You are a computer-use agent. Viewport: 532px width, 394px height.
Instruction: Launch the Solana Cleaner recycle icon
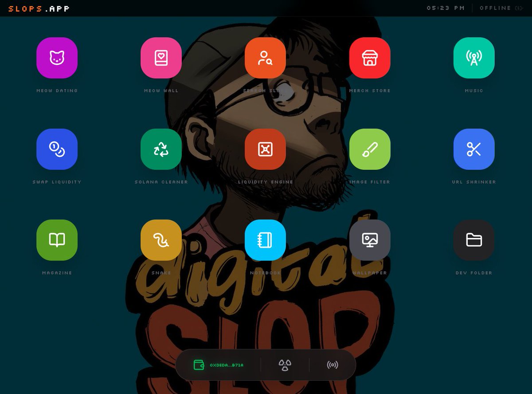tap(161, 149)
